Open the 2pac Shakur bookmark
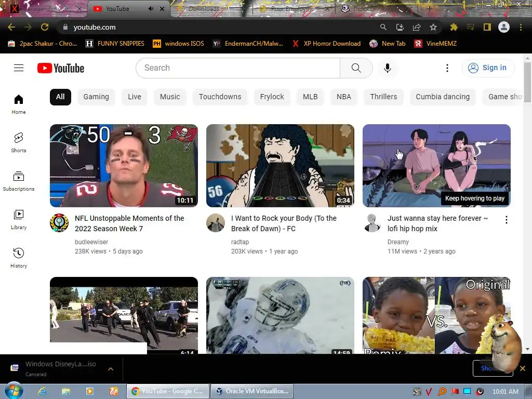The height and width of the screenshot is (399, 532). click(43, 44)
